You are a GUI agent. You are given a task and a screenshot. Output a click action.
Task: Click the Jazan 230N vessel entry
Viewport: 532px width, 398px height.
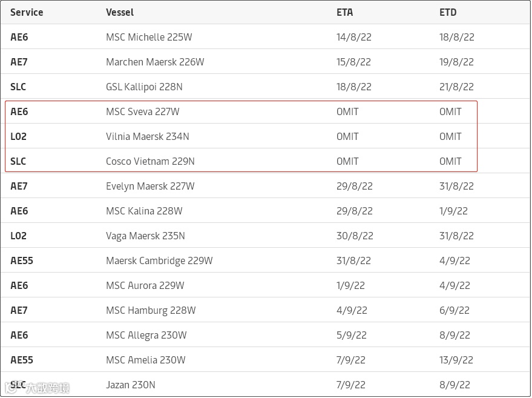(130, 385)
